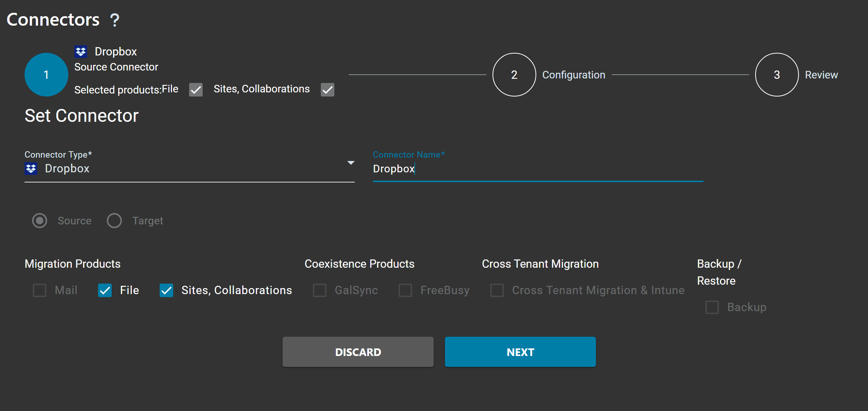The height and width of the screenshot is (411, 868).
Task: Jump to step 2 Configuration circle
Action: pos(514,75)
